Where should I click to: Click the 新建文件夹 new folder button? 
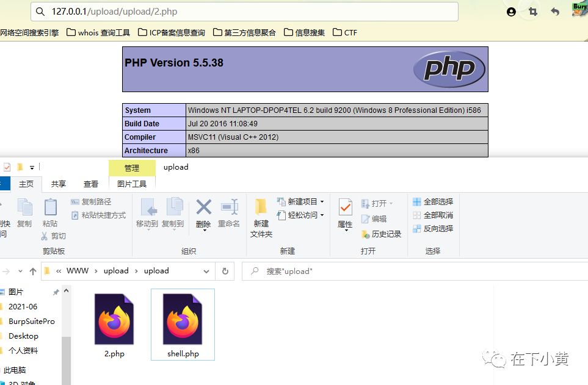pyautogui.click(x=261, y=217)
